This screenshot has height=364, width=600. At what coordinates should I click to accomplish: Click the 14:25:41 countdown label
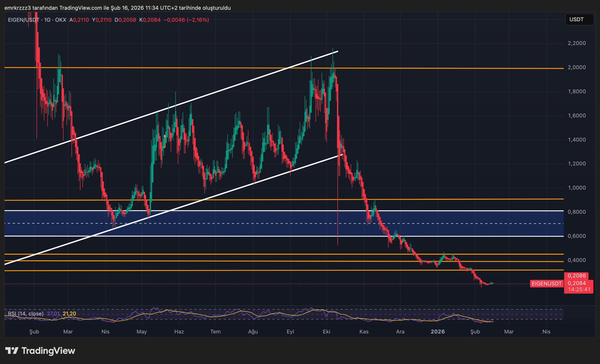(x=579, y=289)
